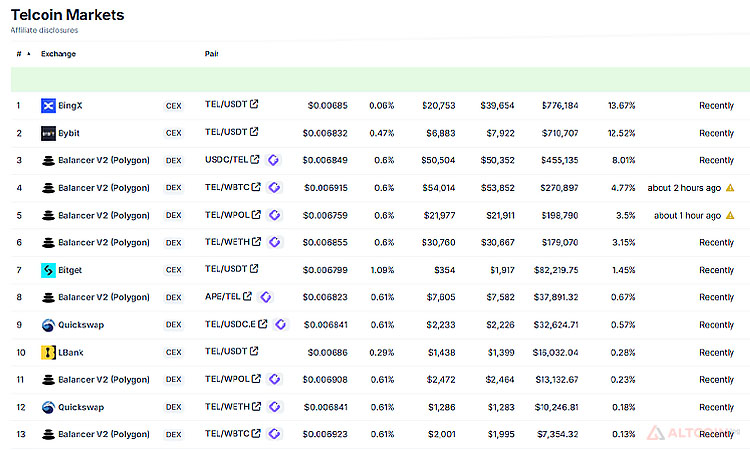This screenshot has height=450, width=750.
Task: Sort by the Exchange column header
Action: click(x=58, y=54)
